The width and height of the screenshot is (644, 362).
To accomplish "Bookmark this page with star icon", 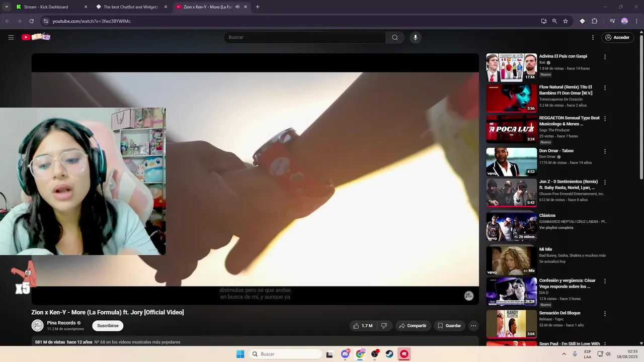I will [566, 21].
